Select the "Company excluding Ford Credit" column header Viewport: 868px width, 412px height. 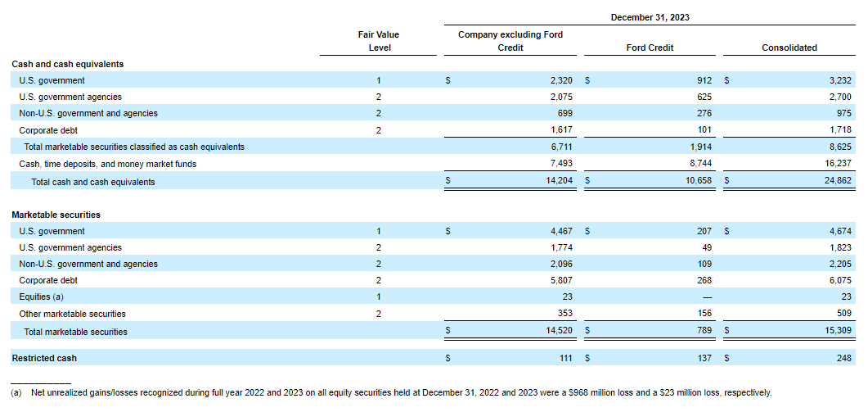coord(510,41)
